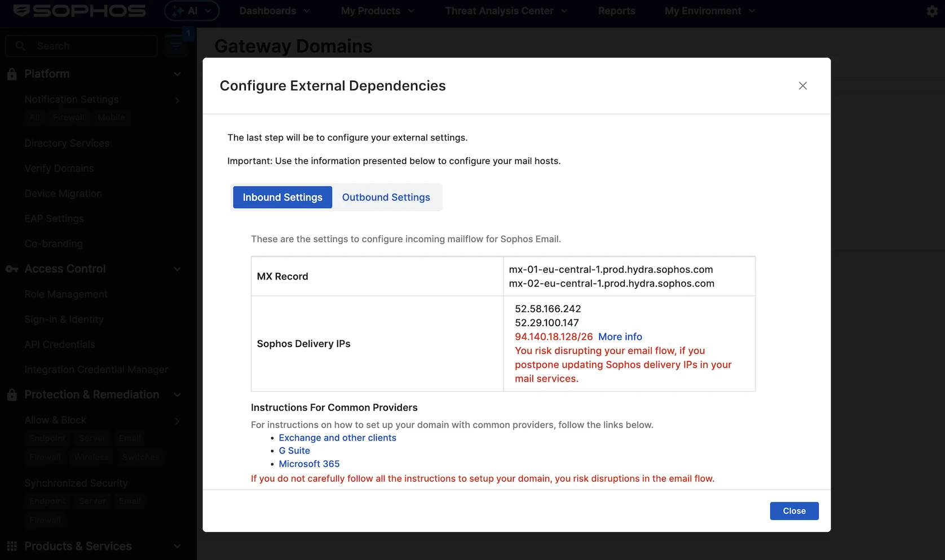Click the blue Close button
The image size is (945, 560).
[x=794, y=511]
